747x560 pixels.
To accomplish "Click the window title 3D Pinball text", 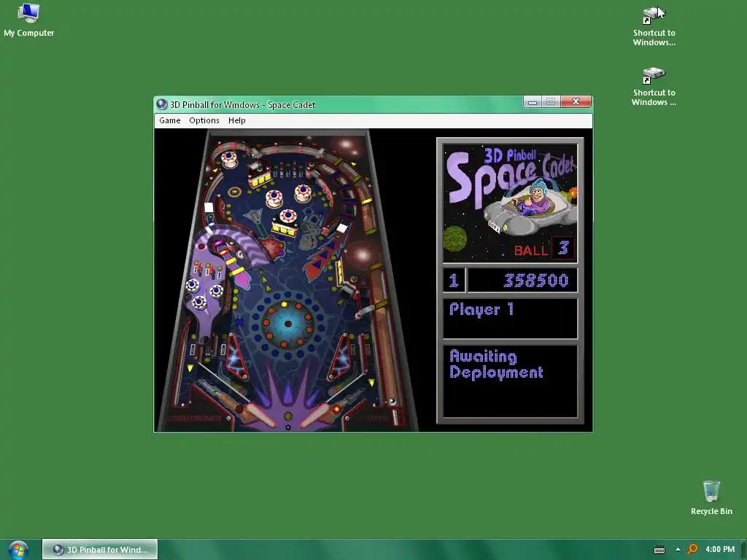I will 242,105.
